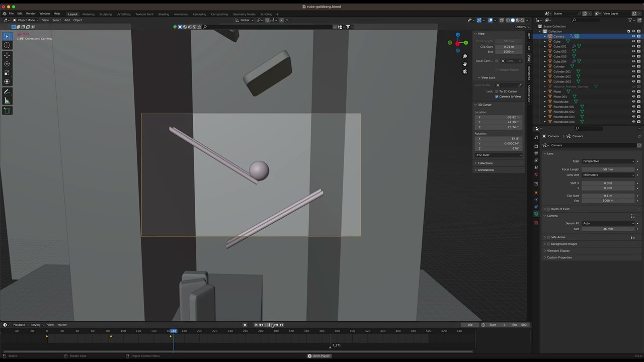Expand Collections panel in sidebar
Image resolution: width=644 pixels, height=362 pixels.
point(484,163)
